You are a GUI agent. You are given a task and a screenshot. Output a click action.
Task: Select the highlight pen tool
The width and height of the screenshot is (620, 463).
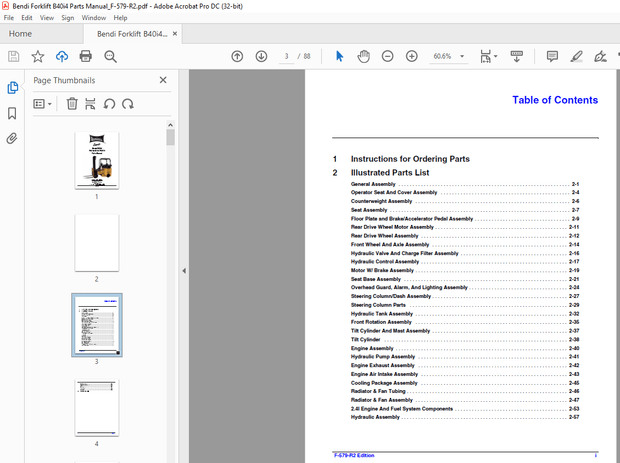tap(577, 57)
